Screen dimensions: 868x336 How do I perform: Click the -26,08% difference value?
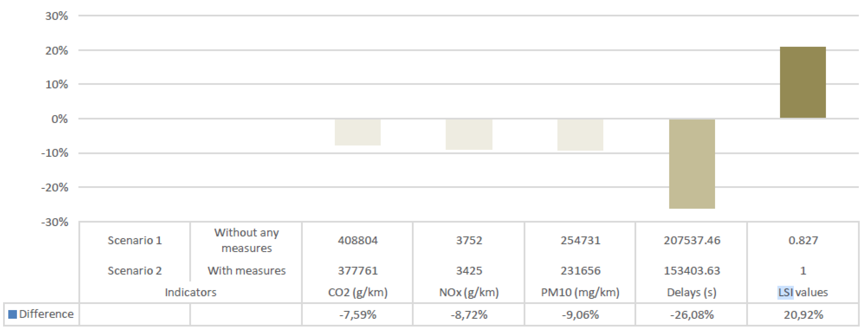click(692, 314)
